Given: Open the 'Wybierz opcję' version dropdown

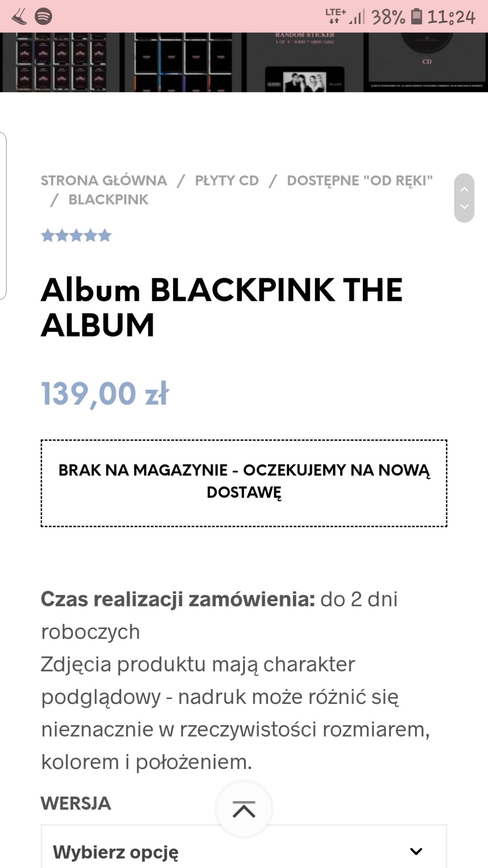Looking at the screenshot, I should tap(244, 851).
